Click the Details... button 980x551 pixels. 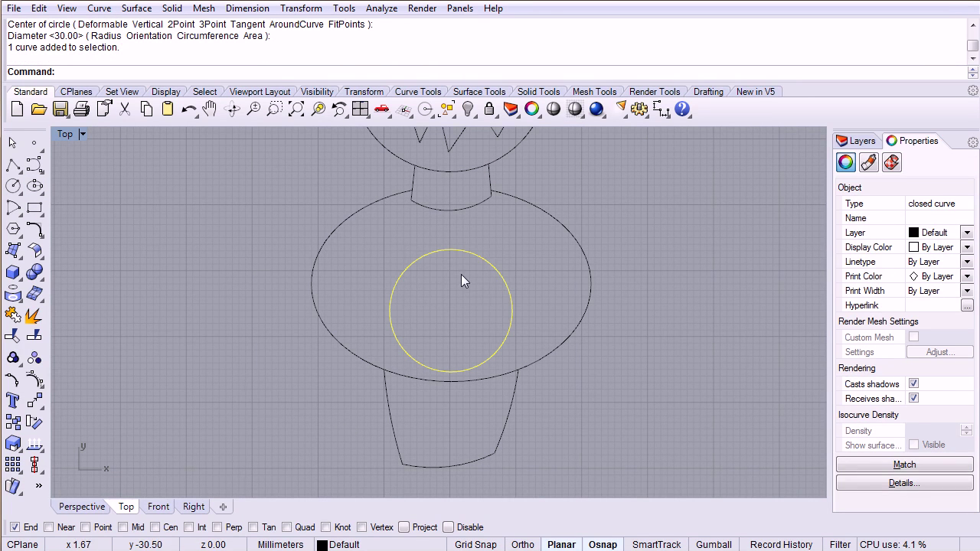(x=904, y=483)
